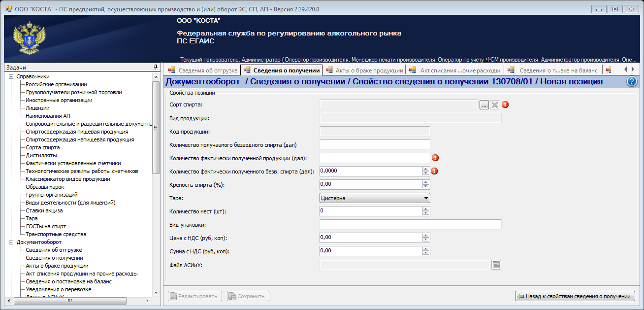This screenshot has width=644, height=310.
Task: Open Сведения о постановке на баланс in tree
Action: point(69,281)
